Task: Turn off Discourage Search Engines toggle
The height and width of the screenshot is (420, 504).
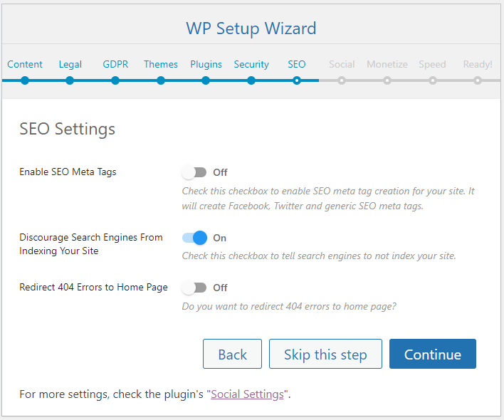Action: tap(194, 238)
